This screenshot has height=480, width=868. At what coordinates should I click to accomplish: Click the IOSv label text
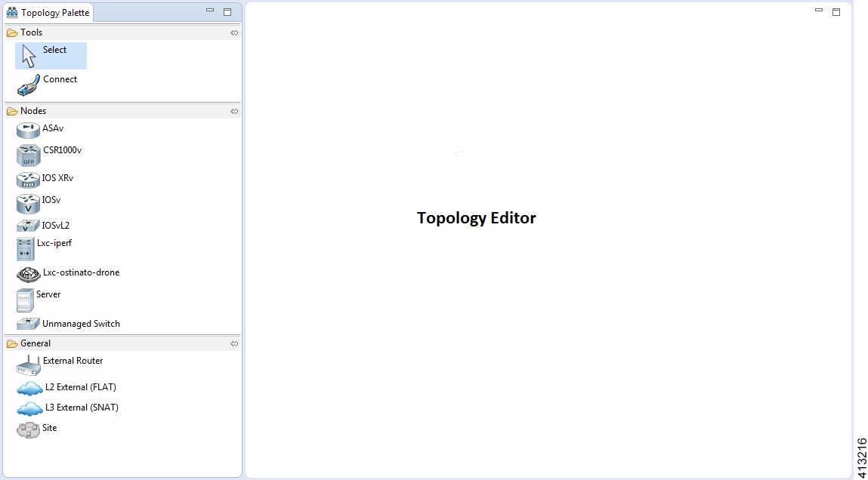[x=51, y=200]
